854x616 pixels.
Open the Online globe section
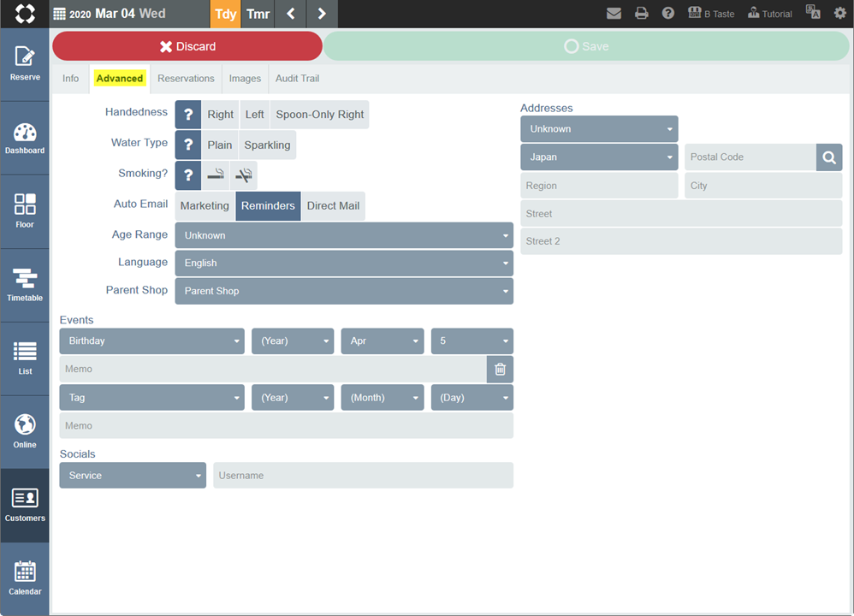[x=25, y=432]
